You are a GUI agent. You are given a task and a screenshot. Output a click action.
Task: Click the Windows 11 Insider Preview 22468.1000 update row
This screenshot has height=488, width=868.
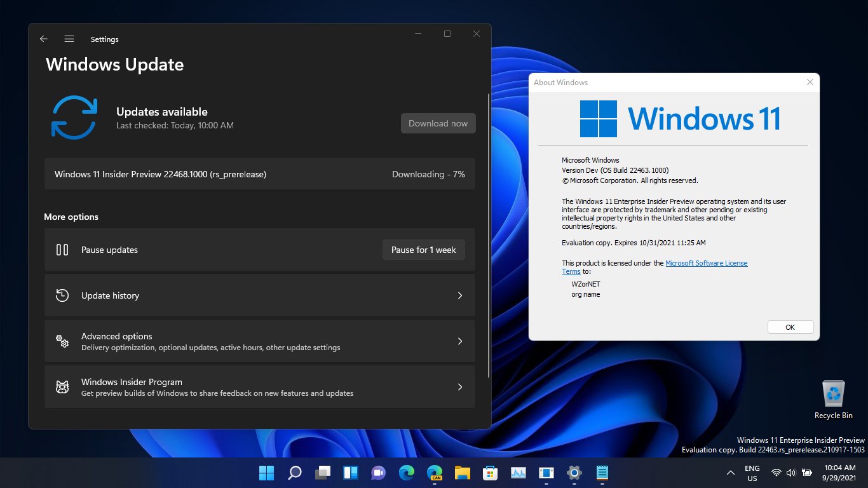coord(260,174)
